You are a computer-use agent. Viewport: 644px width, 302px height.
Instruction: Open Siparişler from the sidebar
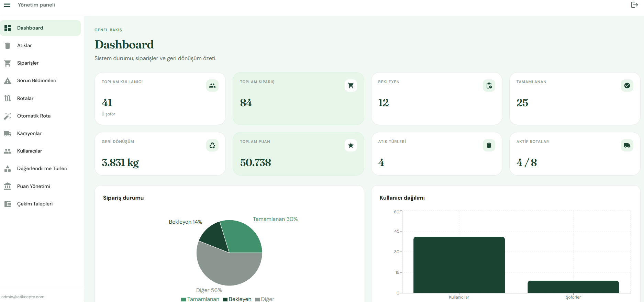pos(41,63)
